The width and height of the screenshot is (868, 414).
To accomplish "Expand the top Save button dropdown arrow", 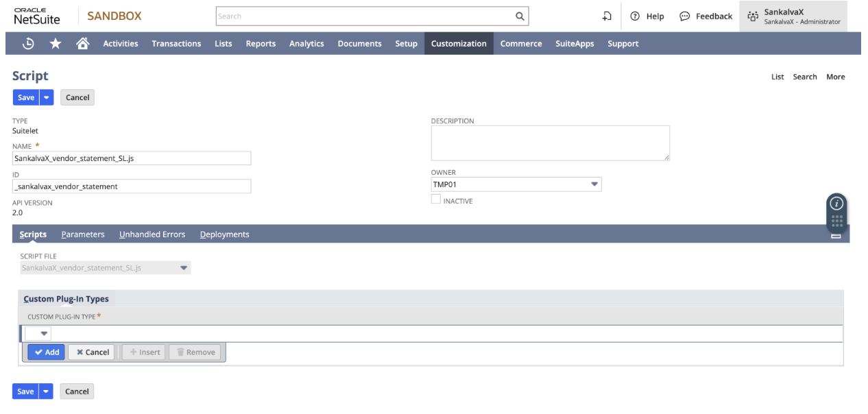I will pos(47,97).
